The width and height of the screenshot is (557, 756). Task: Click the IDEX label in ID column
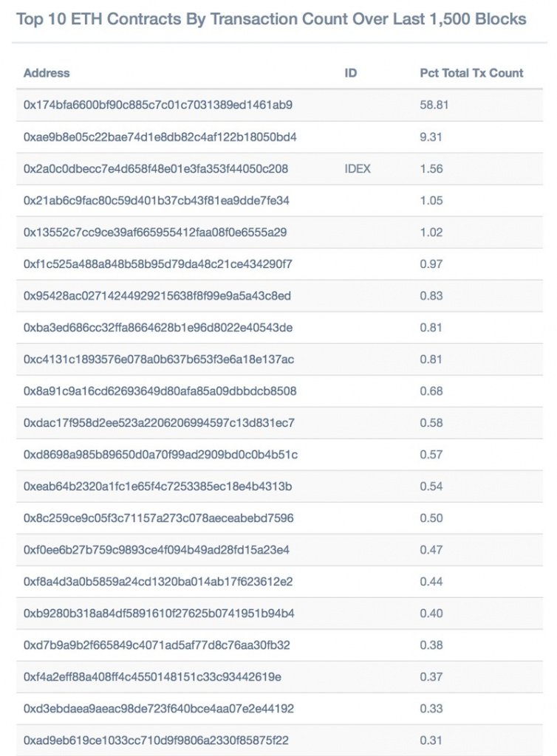click(x=358, y=168)
